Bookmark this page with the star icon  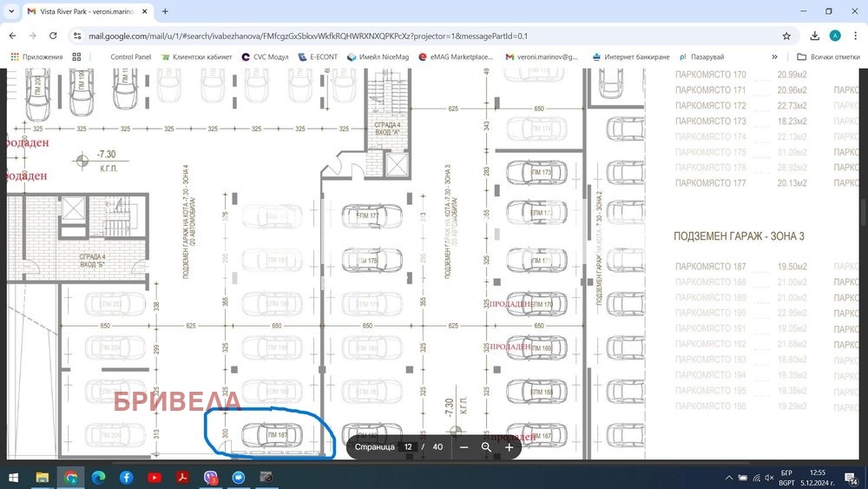786,36
